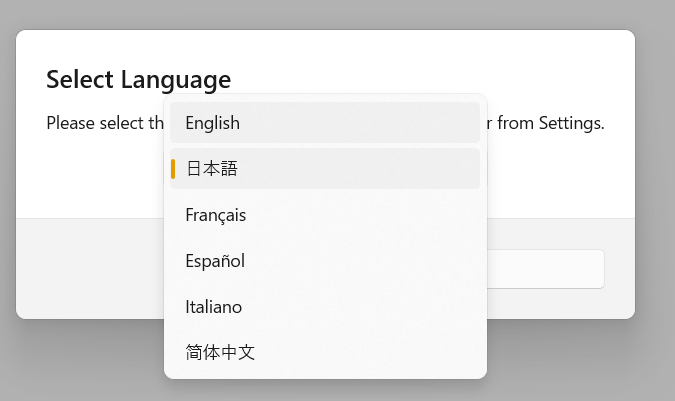Screen dimensions: 675x401
Task: Click the orange selection marker beside 日本語
Action: point(173,169)
